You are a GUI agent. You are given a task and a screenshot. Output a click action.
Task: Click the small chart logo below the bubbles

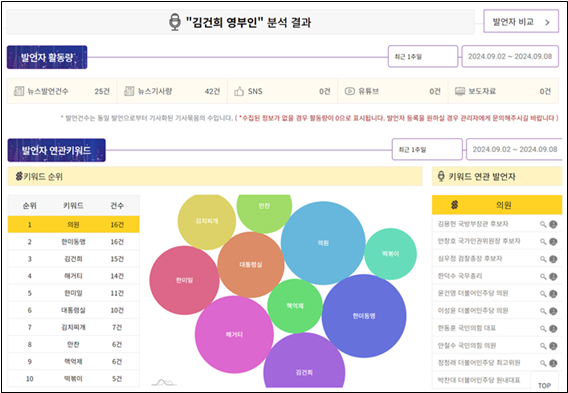click(x=164, y=382)
